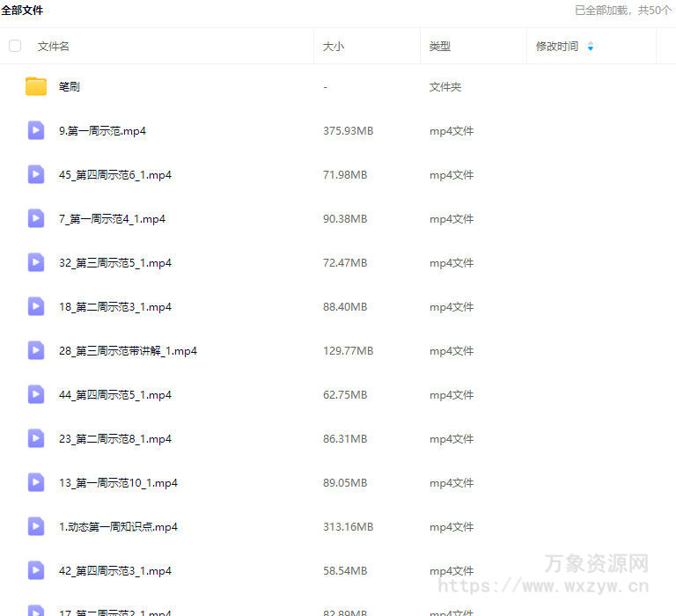Click the 类型 column header
This screenshot has height=616, width=676.
[x=440, y=46]
